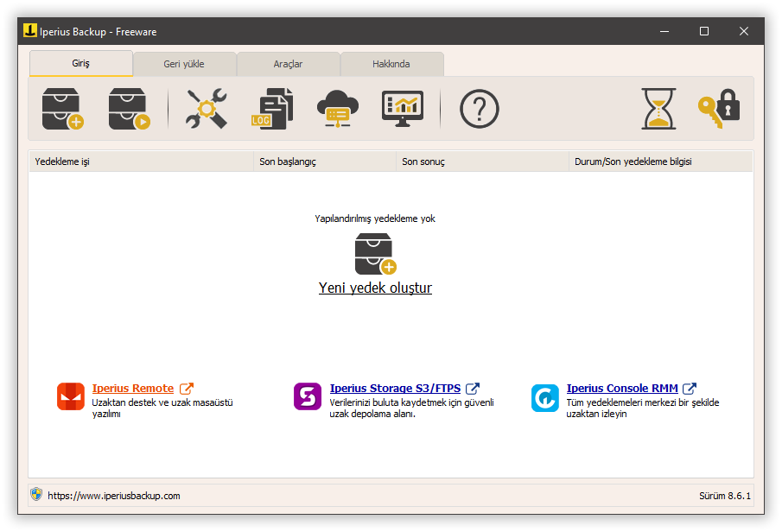Click the Sürüm 8.6.1 version text
Screen dimensions: 782x532
point(725,496)
